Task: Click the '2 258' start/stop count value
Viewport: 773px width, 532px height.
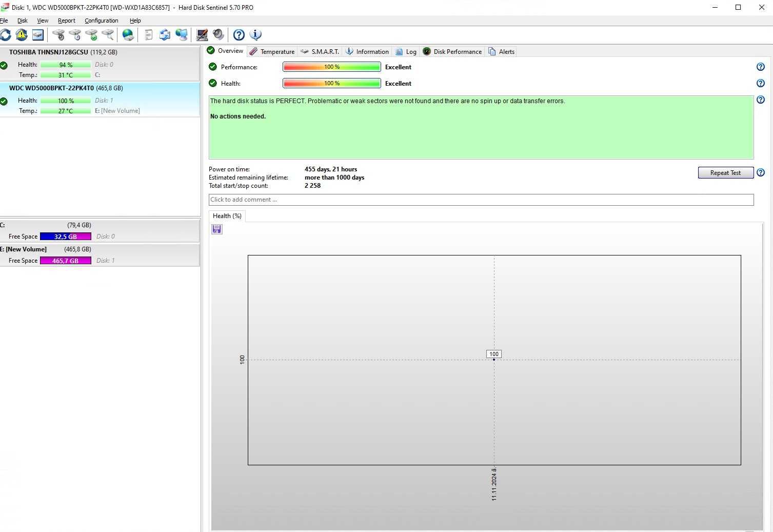Action: pyautogui.click(x=312, y=186)
